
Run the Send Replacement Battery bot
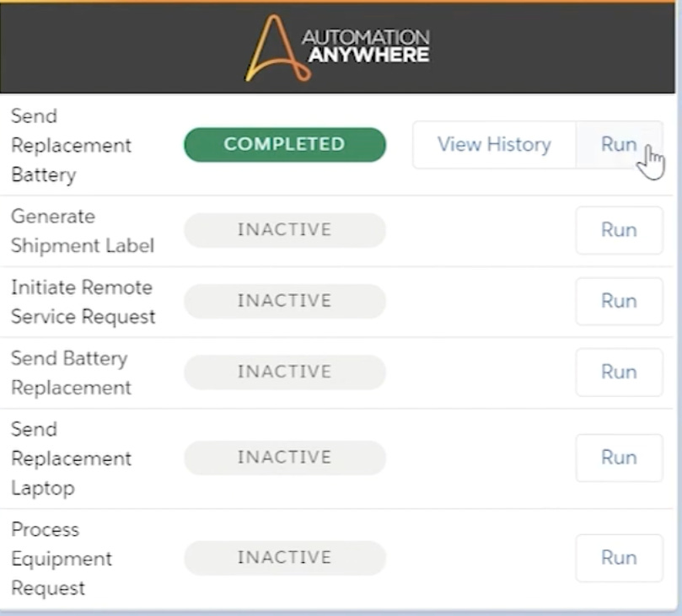coord(619,144)
